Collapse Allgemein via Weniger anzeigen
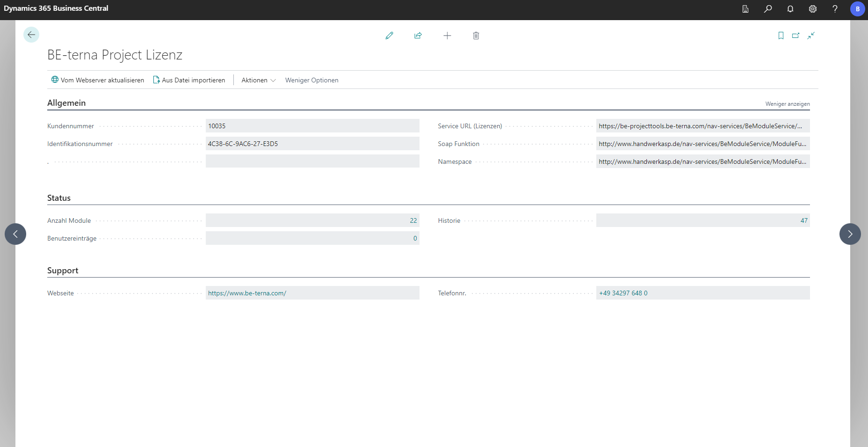The height and width of the screenshot is (447, 868). click(787, 104)
